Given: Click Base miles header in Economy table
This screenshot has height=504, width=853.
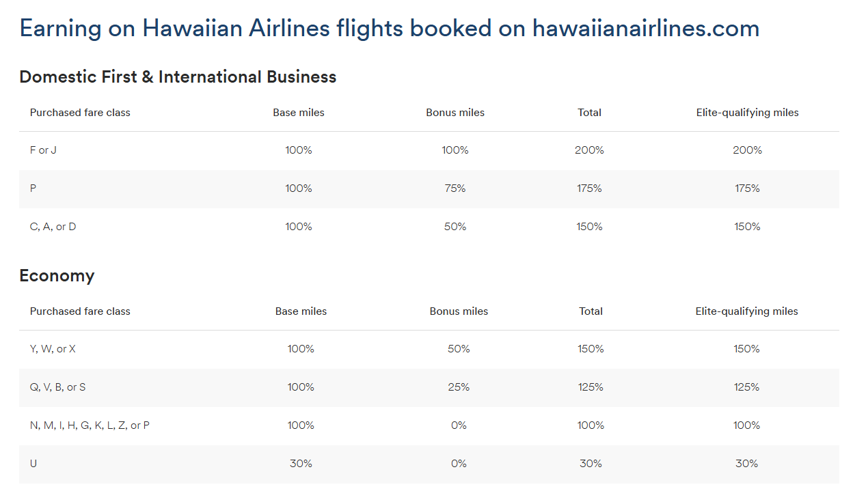Looking at the screenshot, I should pos(301,311).
